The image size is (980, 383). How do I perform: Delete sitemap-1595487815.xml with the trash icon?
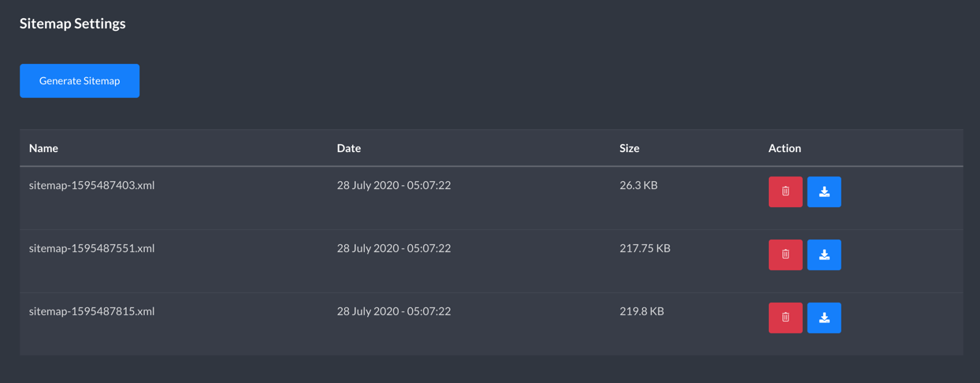click(785, 318)
